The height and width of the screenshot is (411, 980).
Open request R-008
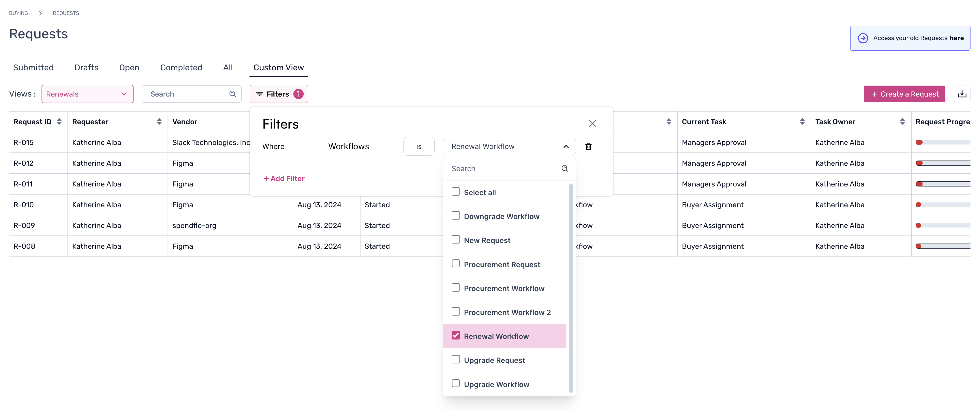(24, 246)
